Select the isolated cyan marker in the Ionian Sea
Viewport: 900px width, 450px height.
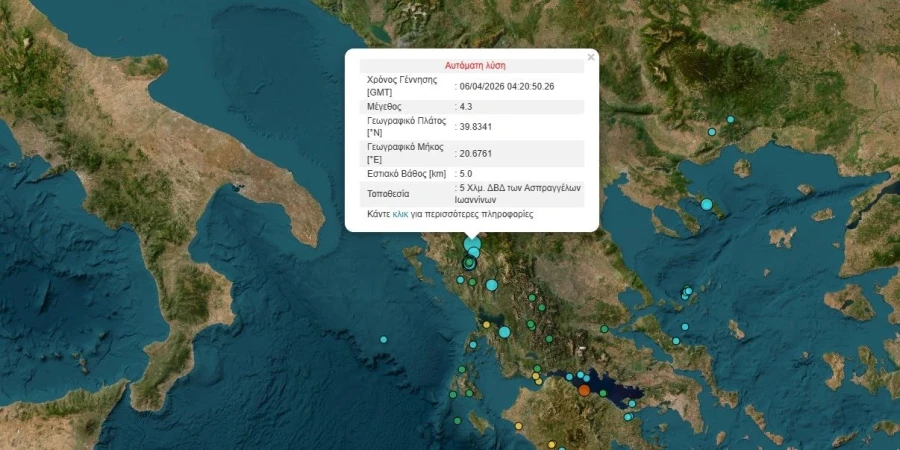point(383,340)
